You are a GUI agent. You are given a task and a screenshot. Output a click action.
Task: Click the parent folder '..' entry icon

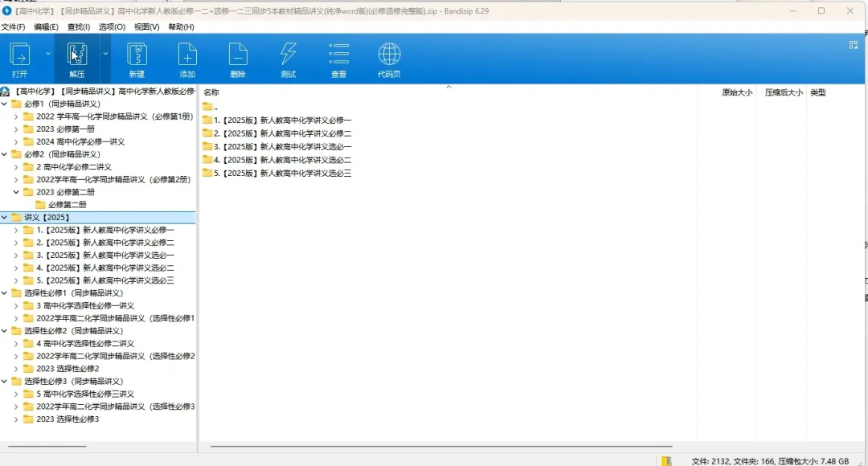[x=207, y=106]
